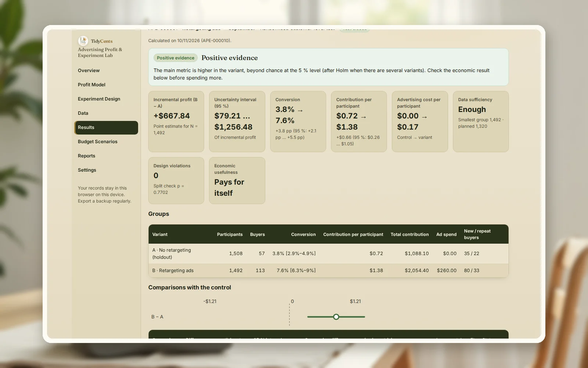Viewport: 588px width, 368px height.
Task: Click the Calculated on 10/11/2026 text
Action: tap(190, 40)
